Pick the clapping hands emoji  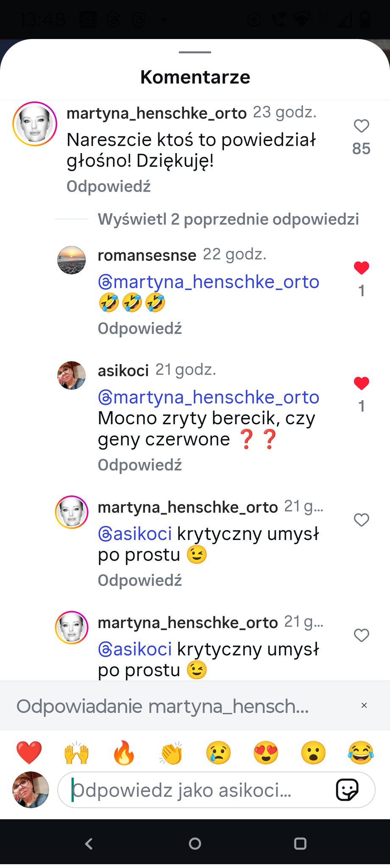pos(171,752)
